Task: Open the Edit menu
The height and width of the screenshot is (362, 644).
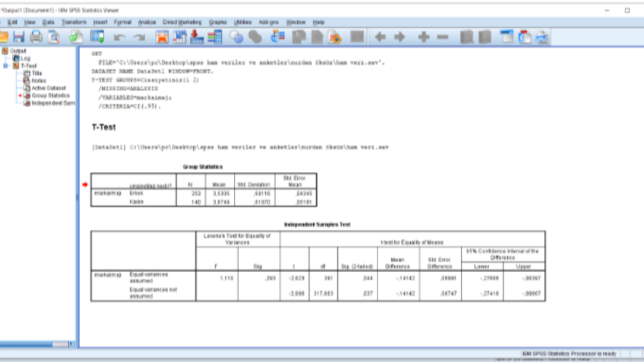Action: (12, 22)
